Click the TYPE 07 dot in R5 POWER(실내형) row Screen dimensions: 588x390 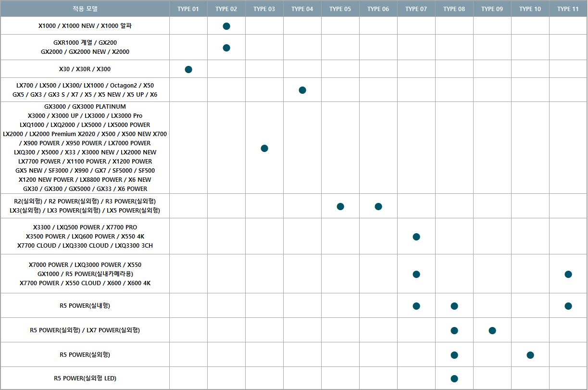click(x=416, y=306)
